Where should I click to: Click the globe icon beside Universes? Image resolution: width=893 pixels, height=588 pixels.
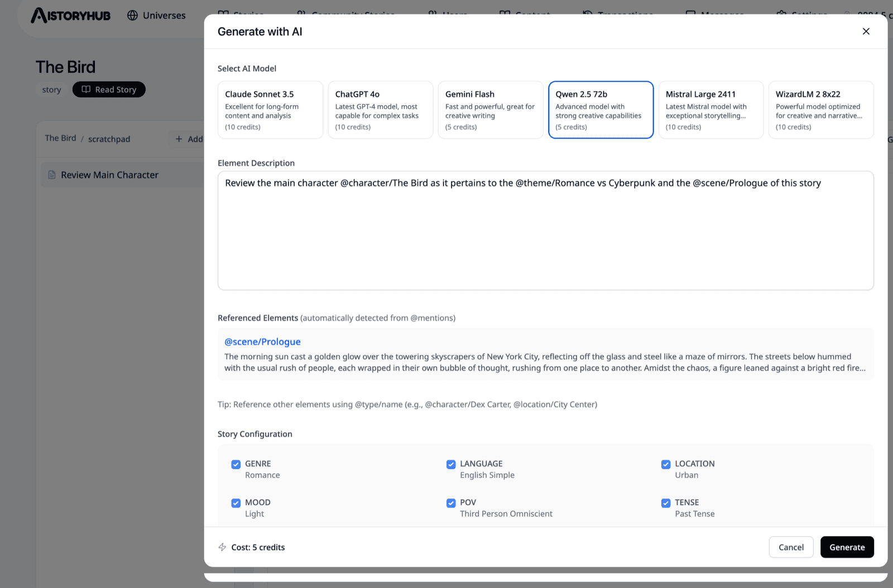[132, 16]
